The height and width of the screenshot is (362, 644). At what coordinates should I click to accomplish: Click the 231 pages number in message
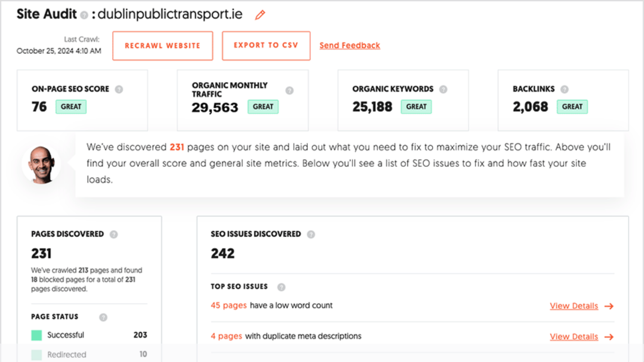coord(177,147)
